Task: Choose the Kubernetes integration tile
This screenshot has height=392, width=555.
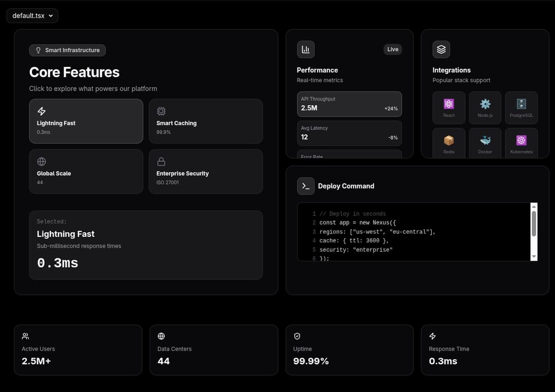Action: tap(522, 143)
